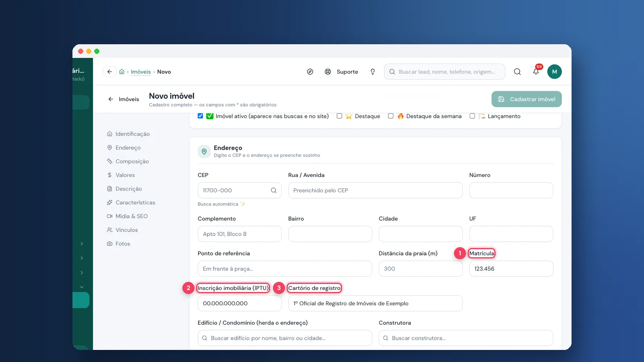The height and width of the screenshot is (362, 644).
Task: Jump to the Endereço section in the sidebar
Action: coord(124,148)
